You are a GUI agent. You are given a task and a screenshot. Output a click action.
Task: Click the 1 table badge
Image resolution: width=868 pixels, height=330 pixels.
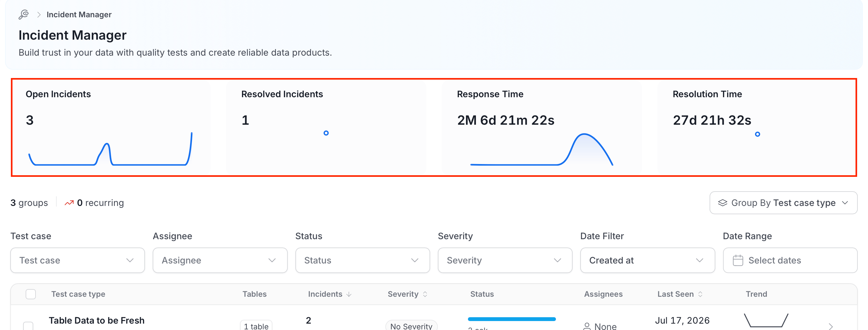coord(256,326)
